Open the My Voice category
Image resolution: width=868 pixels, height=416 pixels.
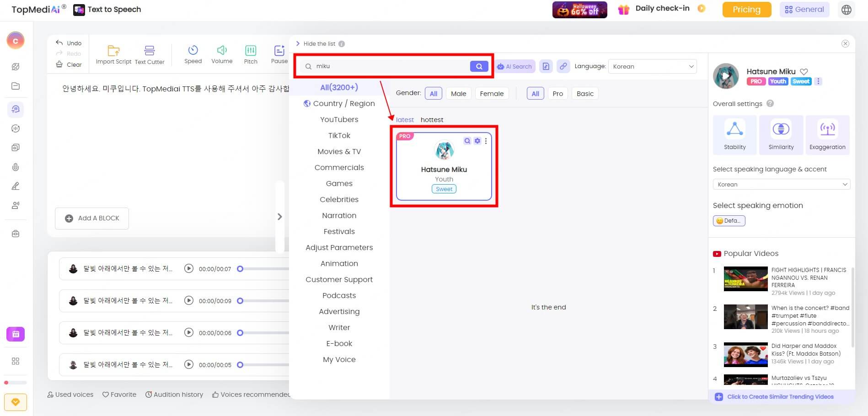(x=339, y=359)
